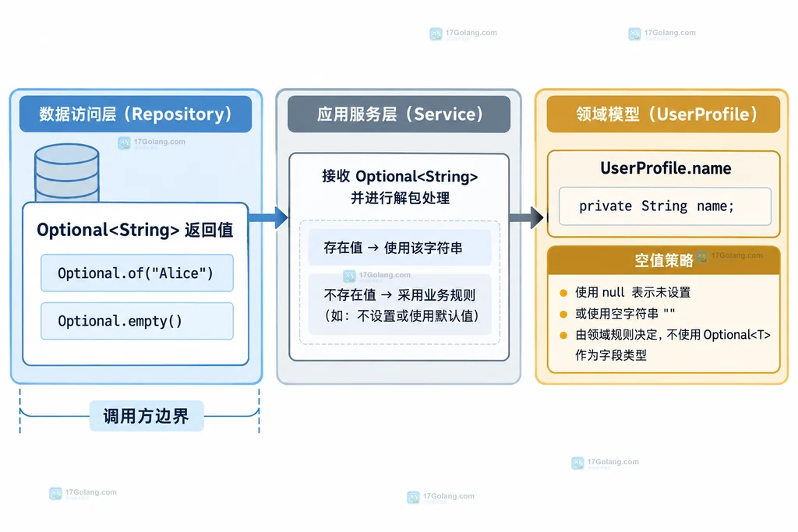Image resolution: width=798 pixels, height=532 pixels.
Task: Click the UserProfile.name title
Action: click(666, 168)
